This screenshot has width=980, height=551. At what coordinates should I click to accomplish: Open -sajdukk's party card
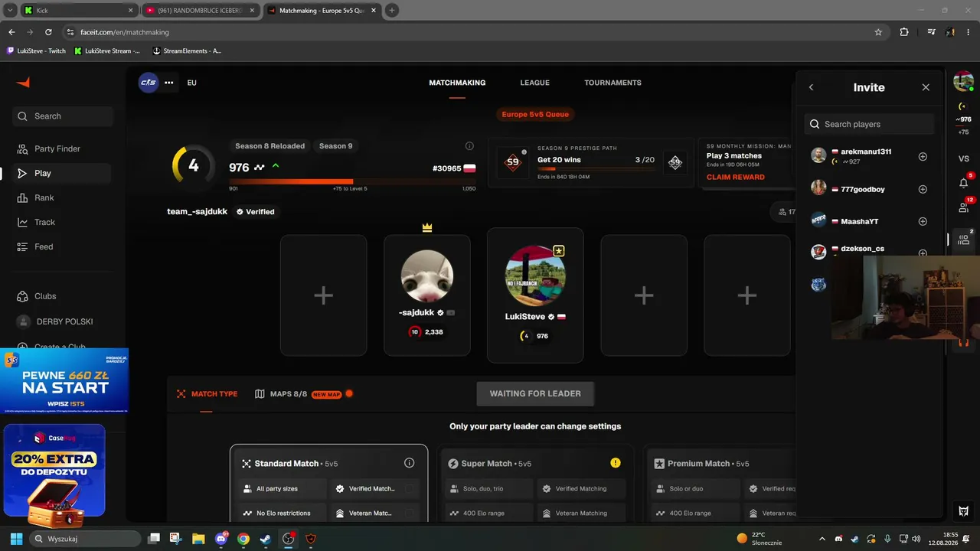click(427, 295)
